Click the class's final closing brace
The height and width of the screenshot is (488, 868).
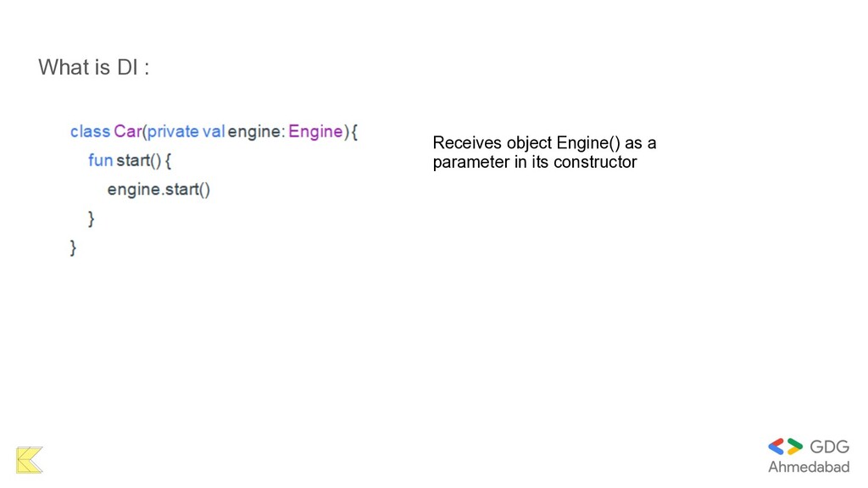pos(73,247)
